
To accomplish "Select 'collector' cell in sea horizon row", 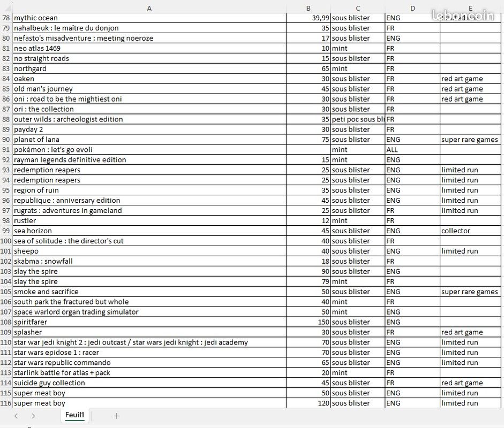I will [x=470, y=231].
